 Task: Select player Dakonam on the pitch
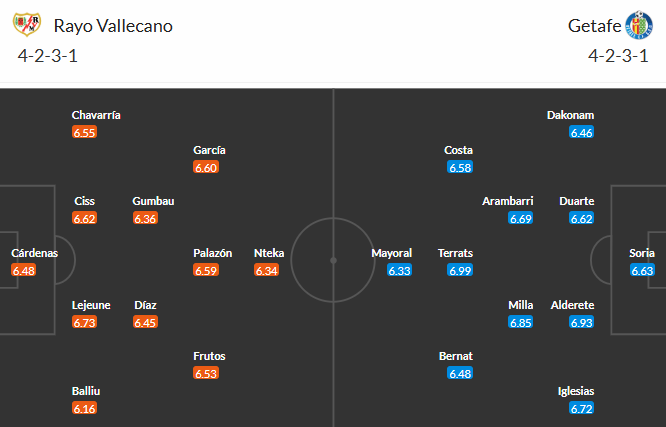coord(570,115)
